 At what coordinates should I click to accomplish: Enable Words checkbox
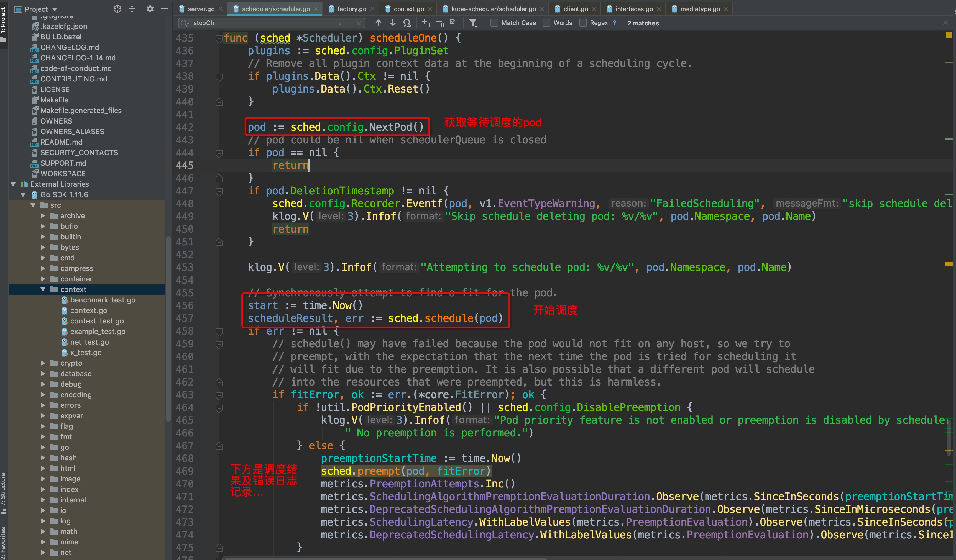pos(546,23)
